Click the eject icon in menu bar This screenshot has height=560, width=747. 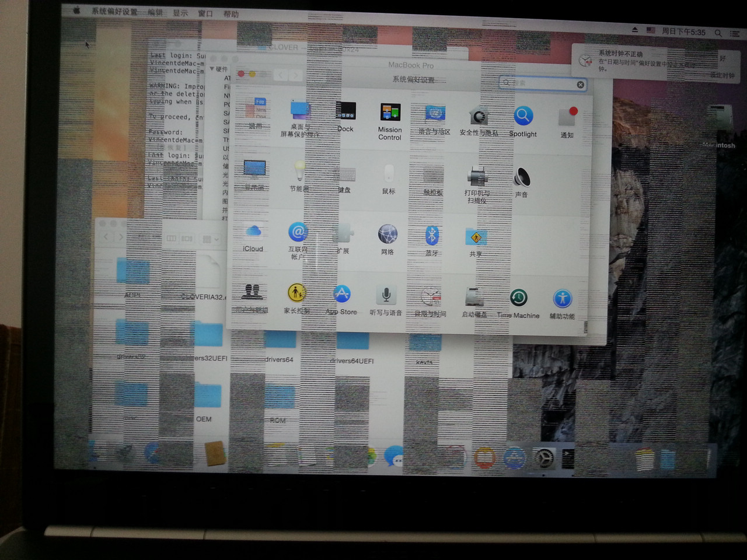(x=635, y=30)
